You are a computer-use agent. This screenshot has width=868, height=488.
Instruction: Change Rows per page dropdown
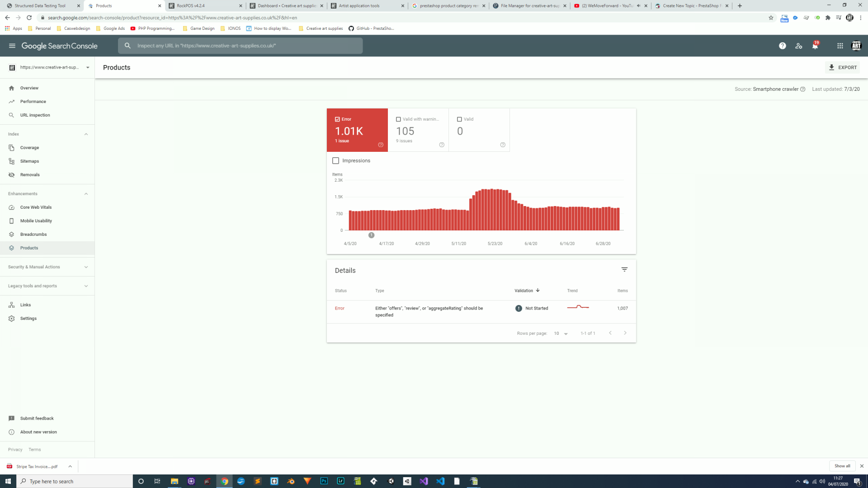coord(561,333)
